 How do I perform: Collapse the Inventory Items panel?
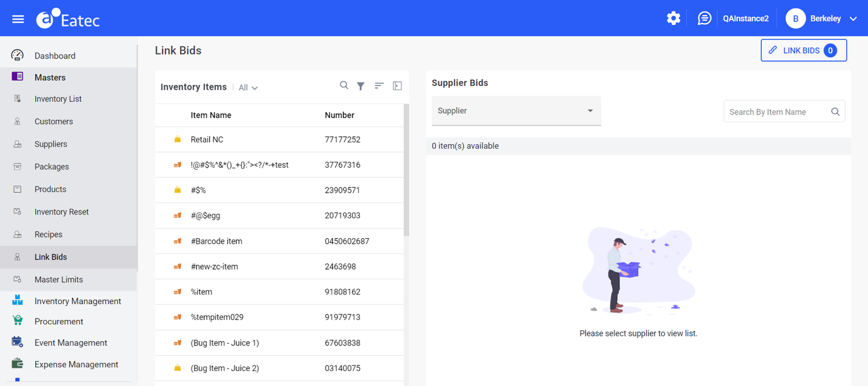(397, 85)
